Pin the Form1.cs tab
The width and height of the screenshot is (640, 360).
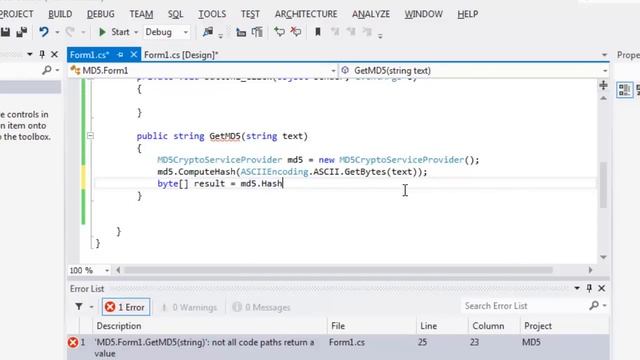(x=120, y=54)
